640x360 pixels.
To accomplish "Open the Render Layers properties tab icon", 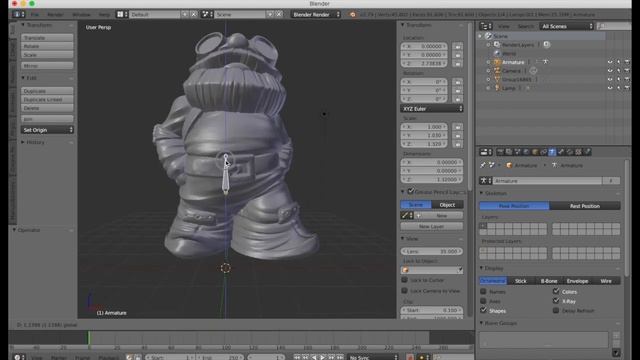I will click(509, 152).
